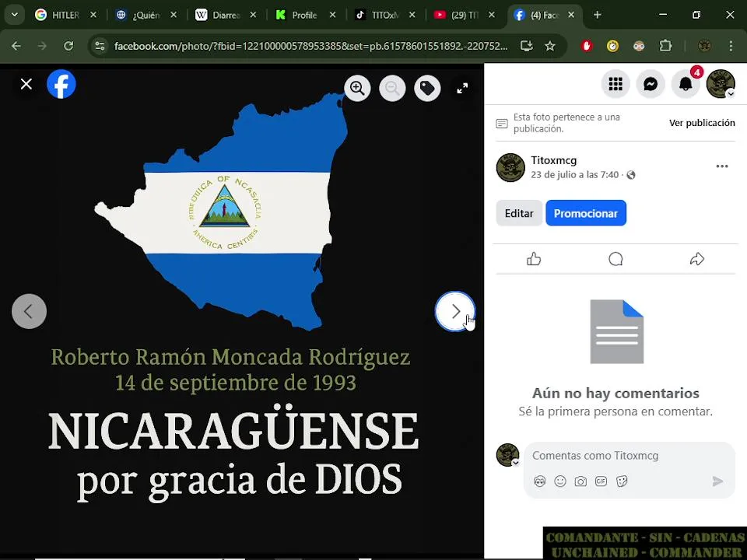Click Ver publicación link

click(702, 123)
